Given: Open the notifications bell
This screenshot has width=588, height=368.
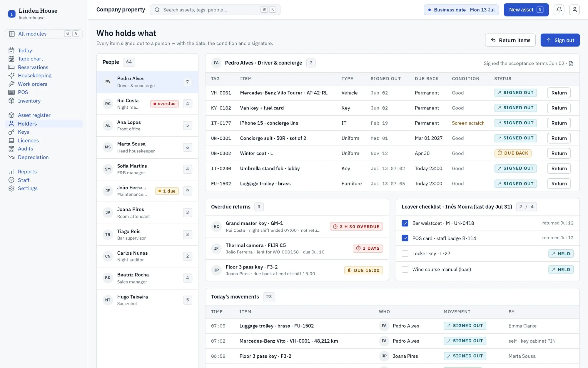Looking at the screenshot, I should 559,10.
